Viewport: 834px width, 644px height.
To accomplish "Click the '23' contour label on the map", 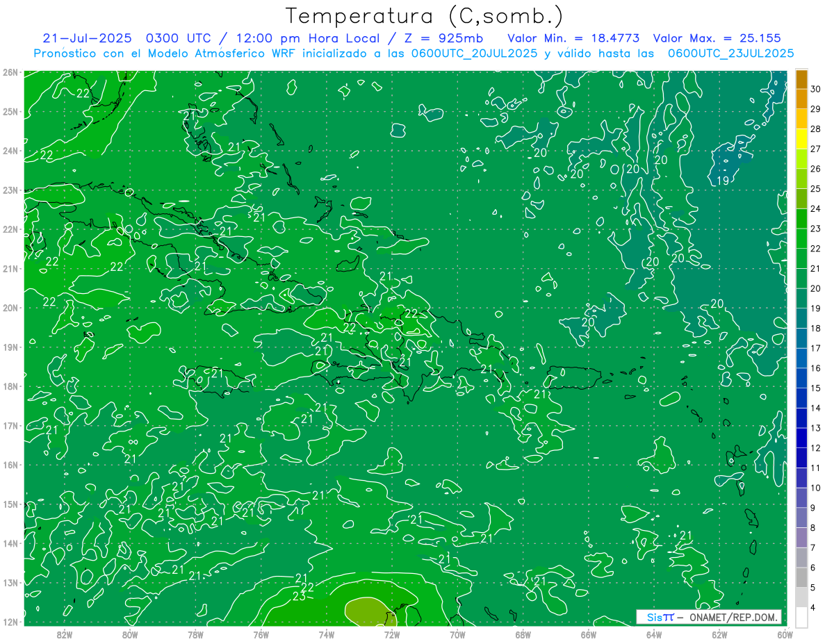I will click(x=300, y=596).
